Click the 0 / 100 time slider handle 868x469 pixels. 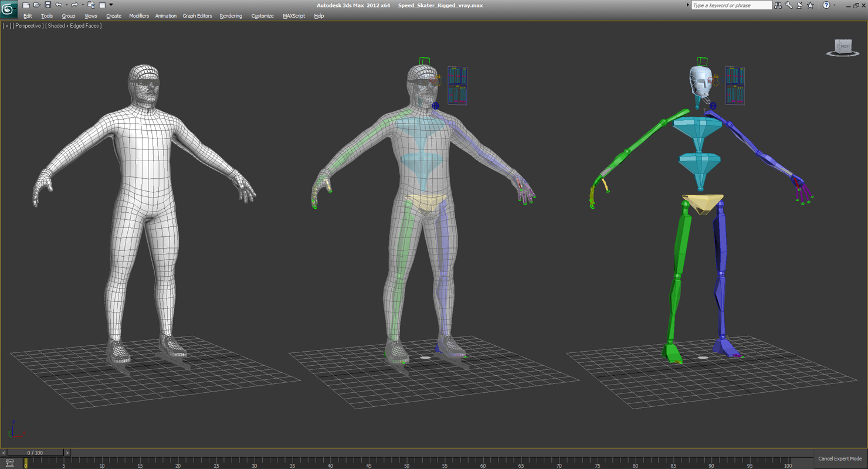coord(35,453)
